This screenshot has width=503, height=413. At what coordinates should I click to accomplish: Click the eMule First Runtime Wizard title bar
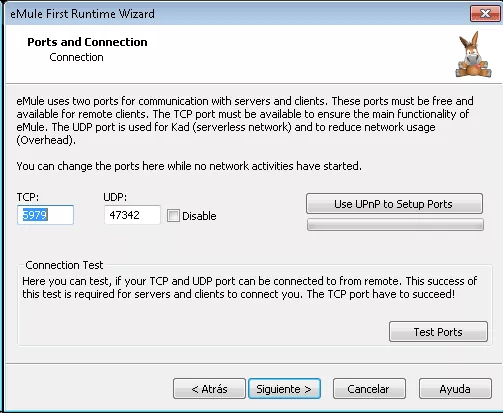[233, 14]
